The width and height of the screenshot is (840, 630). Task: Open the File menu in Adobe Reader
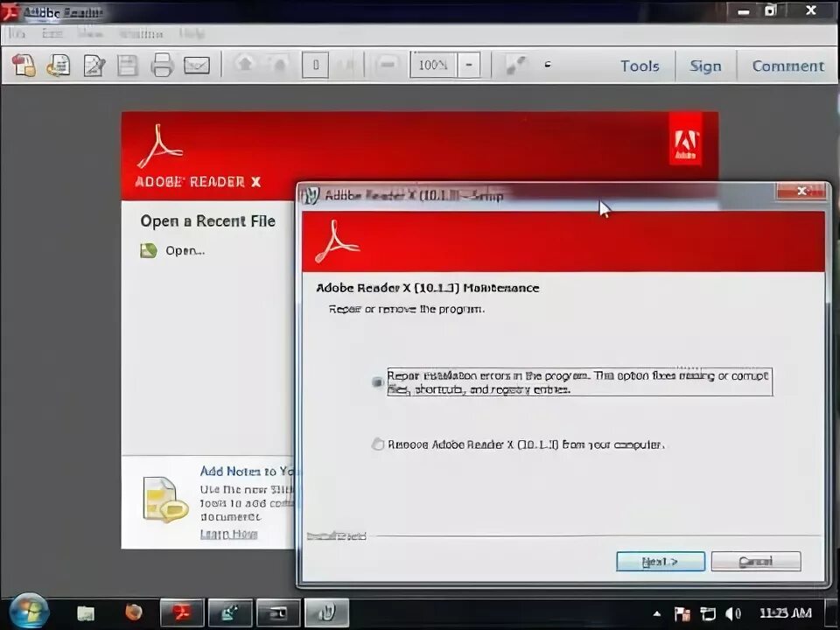[17, 34]
